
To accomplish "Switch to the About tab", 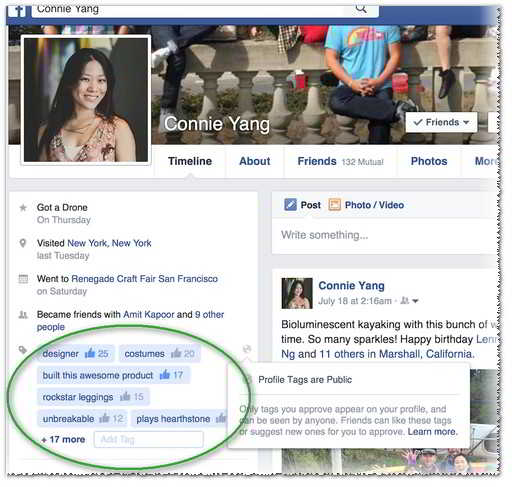I will pos(255,161).
